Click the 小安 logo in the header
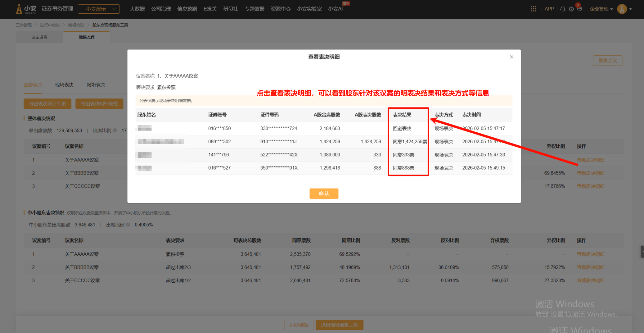This screenshot has width=644, height=333. pos(26,9)
